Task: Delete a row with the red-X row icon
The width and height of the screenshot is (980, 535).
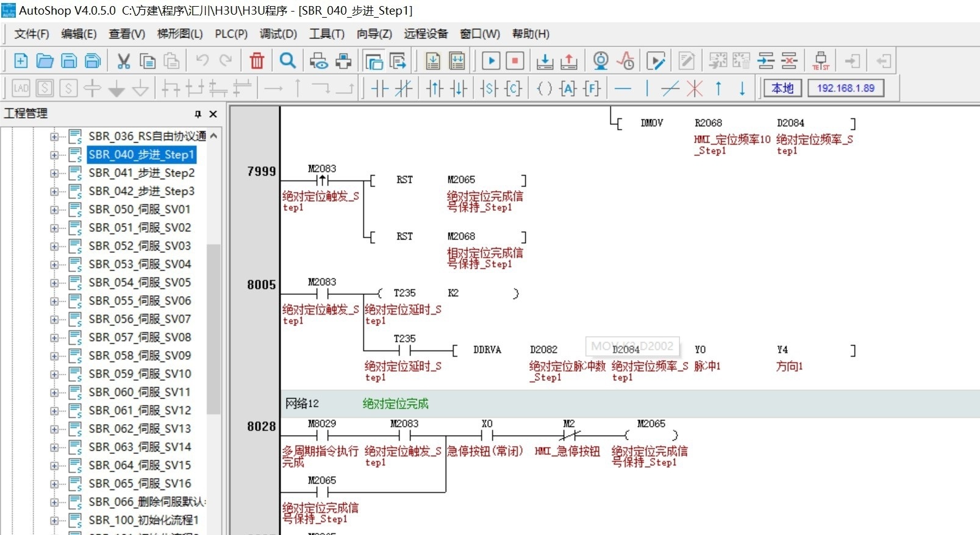Action: [789, 60]
